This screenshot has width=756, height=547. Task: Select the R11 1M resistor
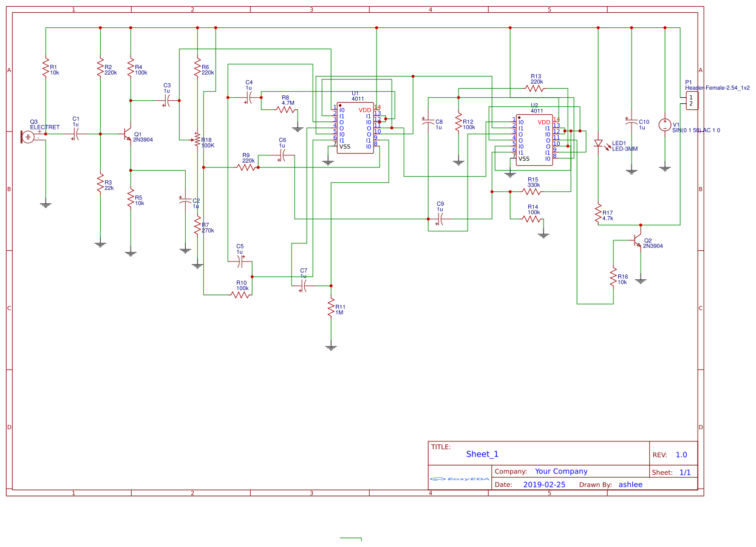point(331,307)
